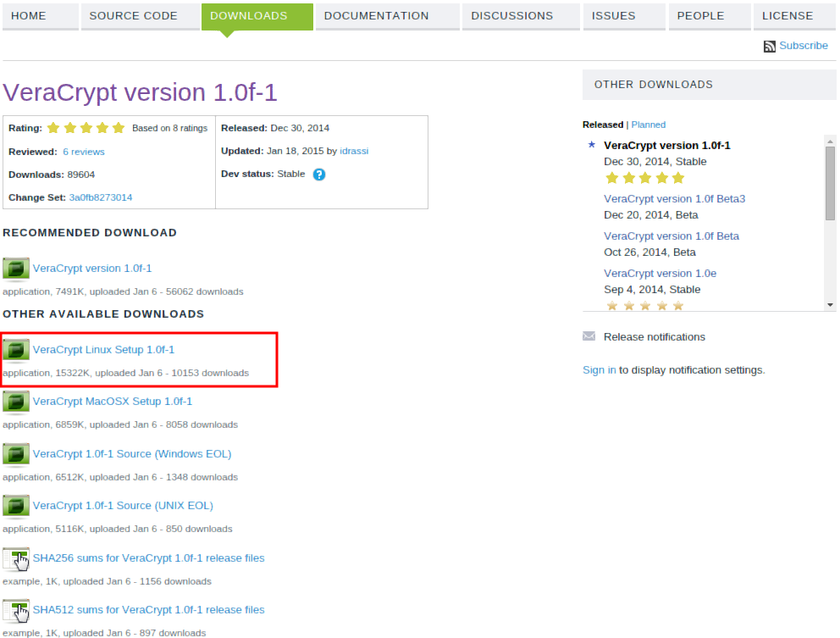Open the Home tab
The width and height of the screenshot is (840, 638).
click(x=41, y=16)
